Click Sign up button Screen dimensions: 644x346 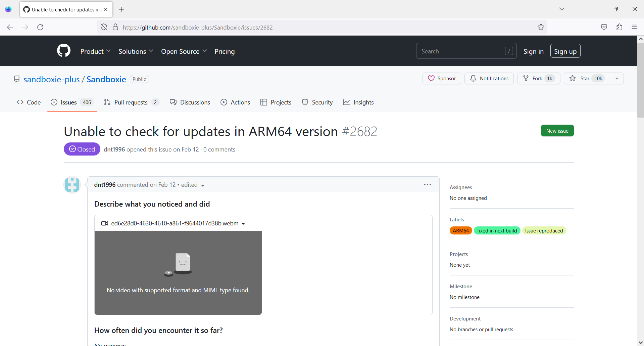565,51
